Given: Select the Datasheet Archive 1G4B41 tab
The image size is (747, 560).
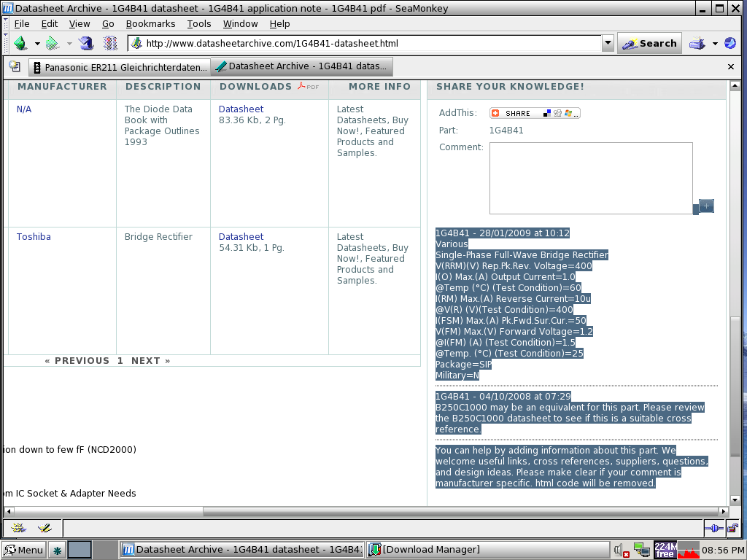Looking at the screenshot, I should (x=302, y=66).
